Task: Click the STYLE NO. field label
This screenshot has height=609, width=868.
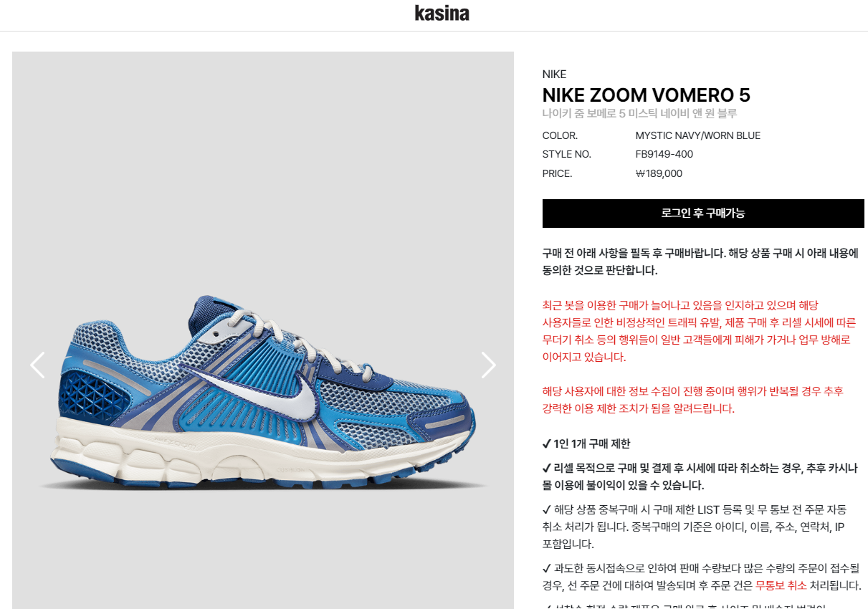Action: tap(567, 154)
